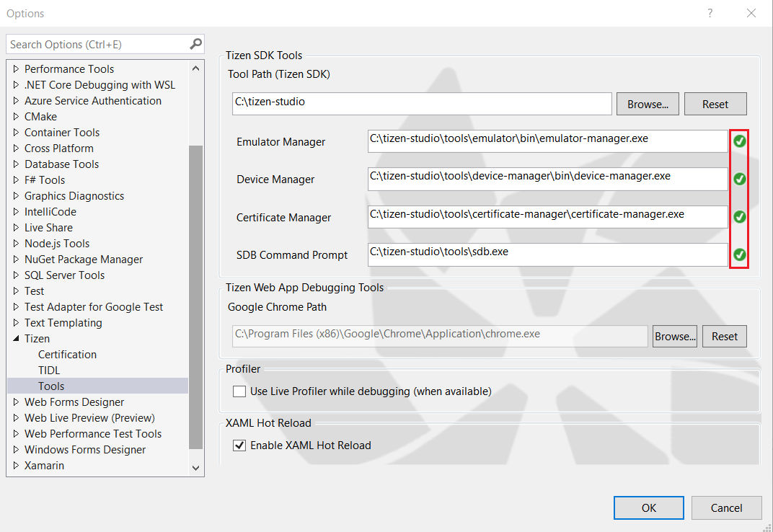
Task: Click the help question mark icon
Action: (710, 13)
